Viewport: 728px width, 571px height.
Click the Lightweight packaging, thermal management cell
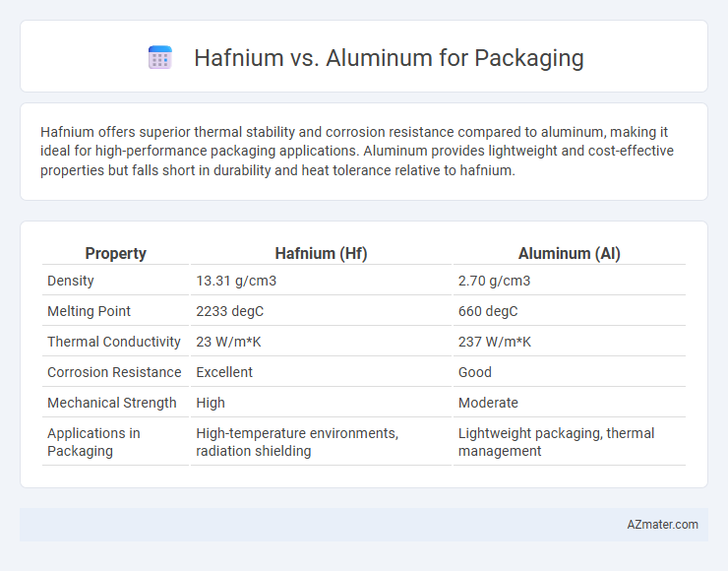click(570, 442)
